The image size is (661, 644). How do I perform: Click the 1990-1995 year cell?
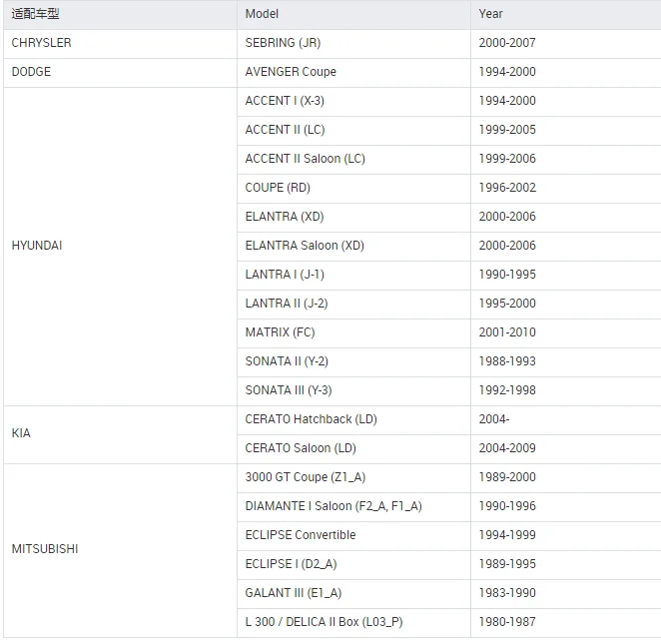point(566,276)
